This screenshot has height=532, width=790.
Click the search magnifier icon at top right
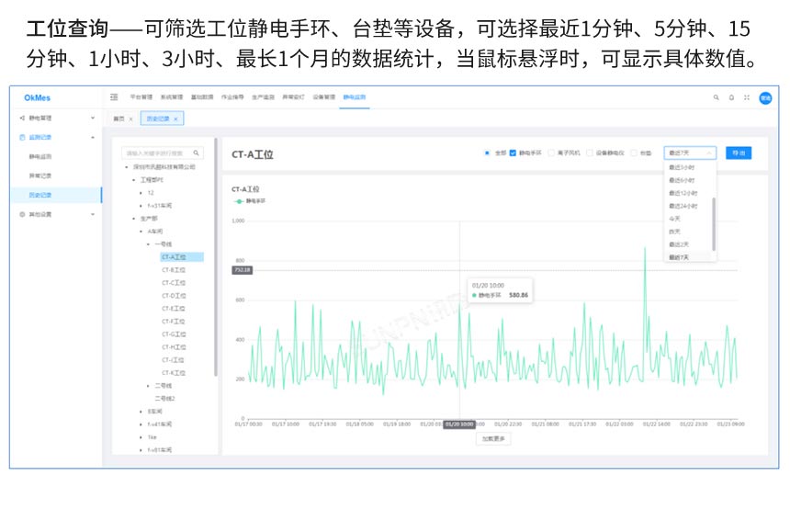717,97
